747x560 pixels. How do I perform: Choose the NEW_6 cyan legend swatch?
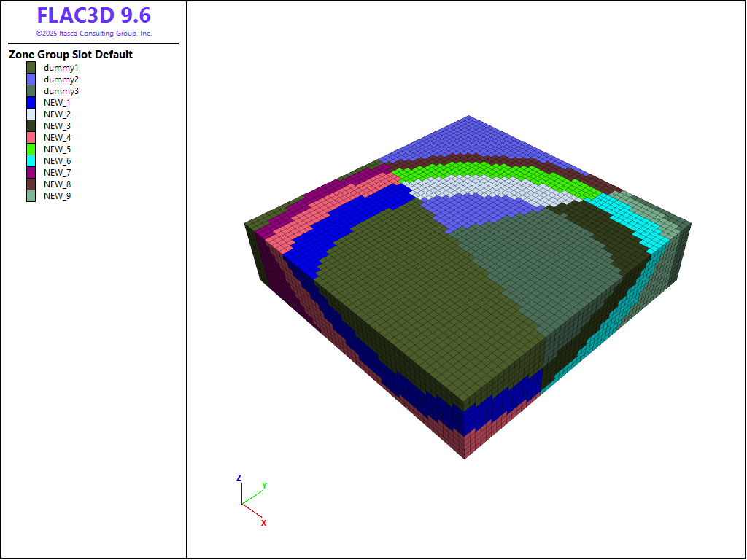pos(31,161)
